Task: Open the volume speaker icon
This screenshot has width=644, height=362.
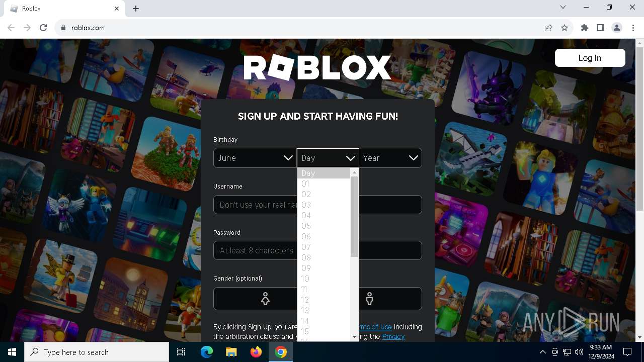Action: point(579,352)
